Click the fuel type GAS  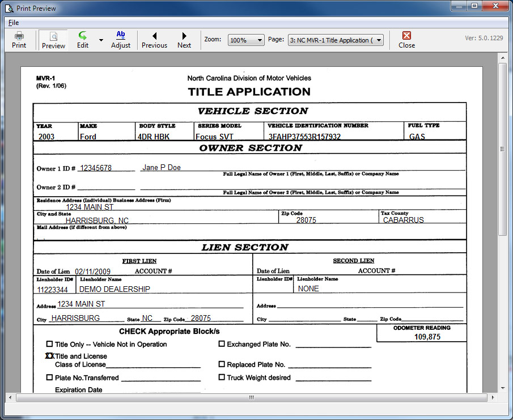417,137
